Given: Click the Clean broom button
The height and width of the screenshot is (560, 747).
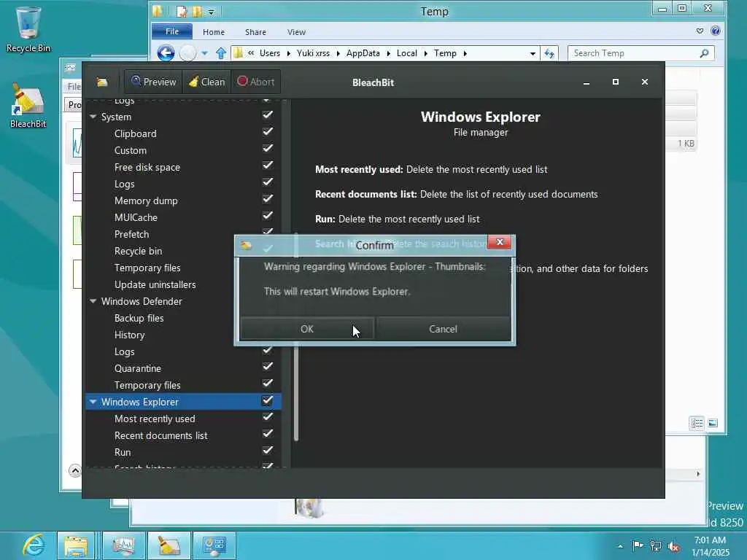Looking at the screenshot, I should pos(206,82).
